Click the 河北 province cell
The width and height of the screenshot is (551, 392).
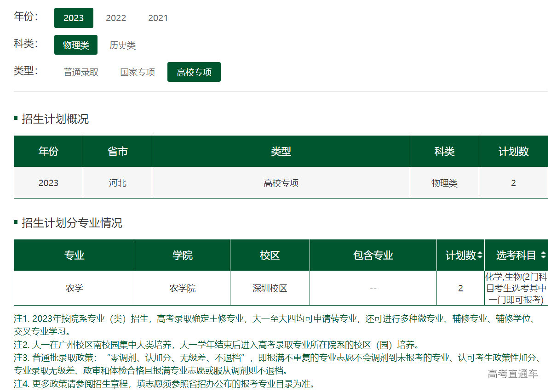[117, 183]
